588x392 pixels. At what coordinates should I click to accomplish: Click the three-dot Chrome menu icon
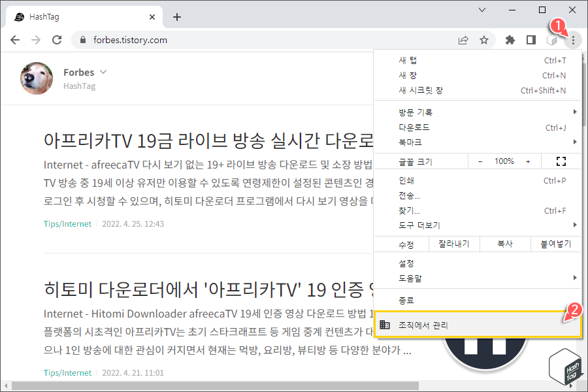point(573,40)
